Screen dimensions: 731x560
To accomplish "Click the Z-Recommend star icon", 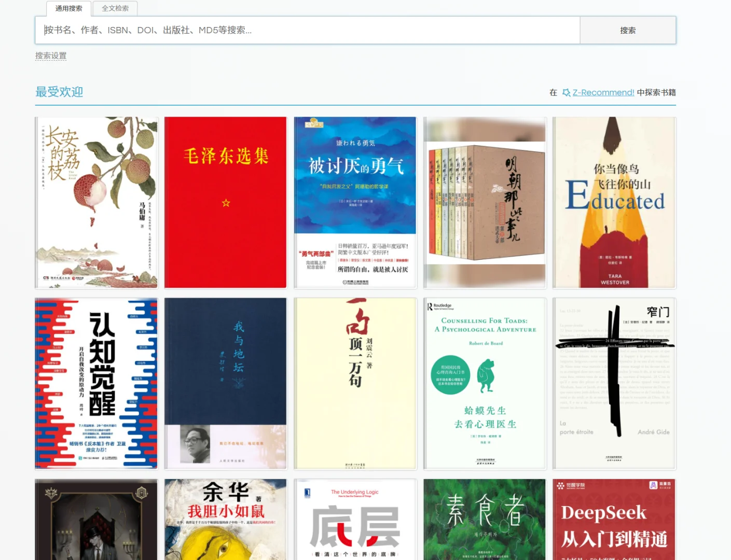I will (x=566, y=92).
